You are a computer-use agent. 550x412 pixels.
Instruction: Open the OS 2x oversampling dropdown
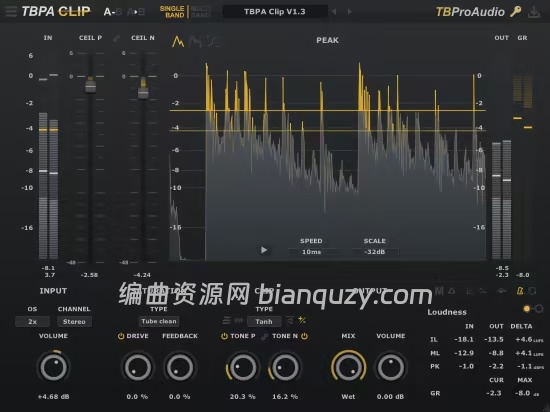(x=32, y=322)
